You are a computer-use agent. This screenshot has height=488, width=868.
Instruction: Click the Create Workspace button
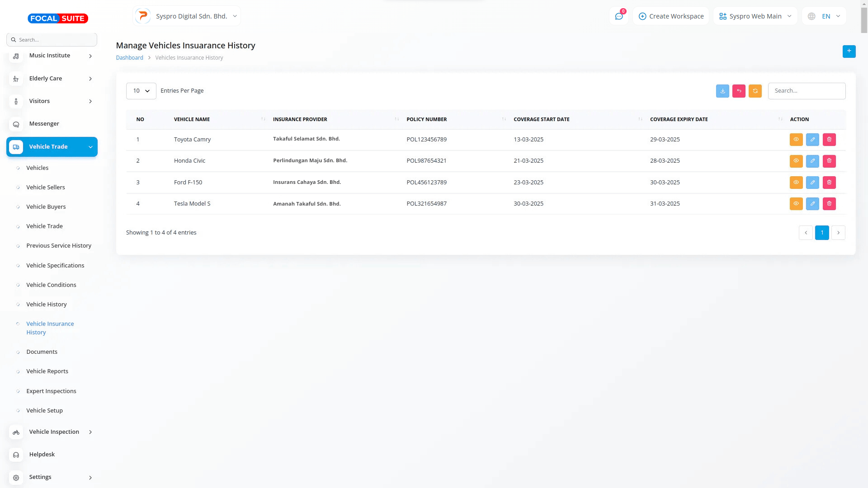tap(671, 16)
